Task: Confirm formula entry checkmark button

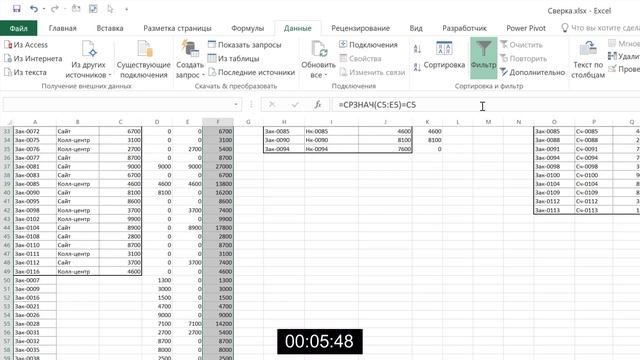Action: point(295,105)
